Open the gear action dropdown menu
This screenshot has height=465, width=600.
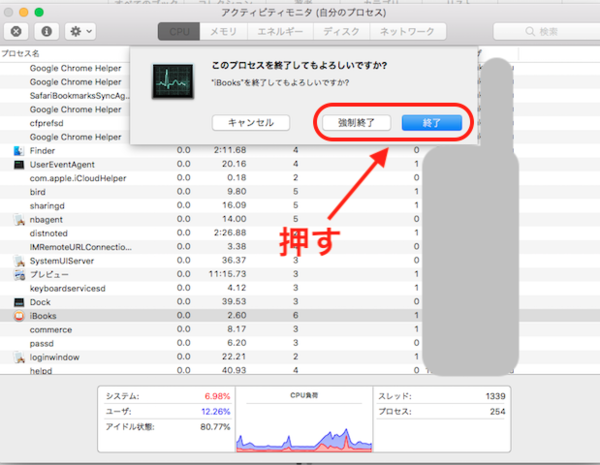(x=80, y=31)
